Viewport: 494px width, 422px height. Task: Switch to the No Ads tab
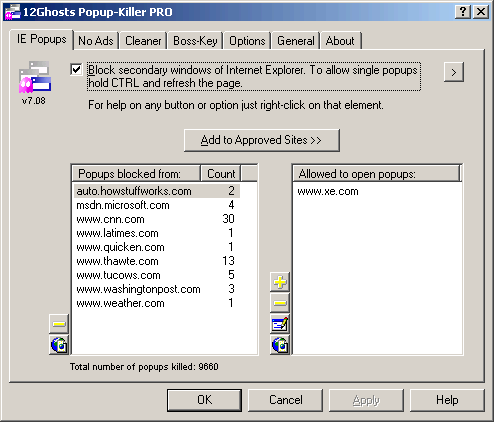96,41
